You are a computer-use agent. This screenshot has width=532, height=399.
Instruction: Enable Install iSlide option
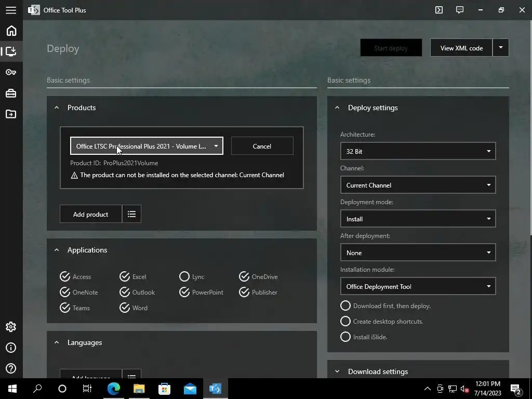tap(345, 337)
